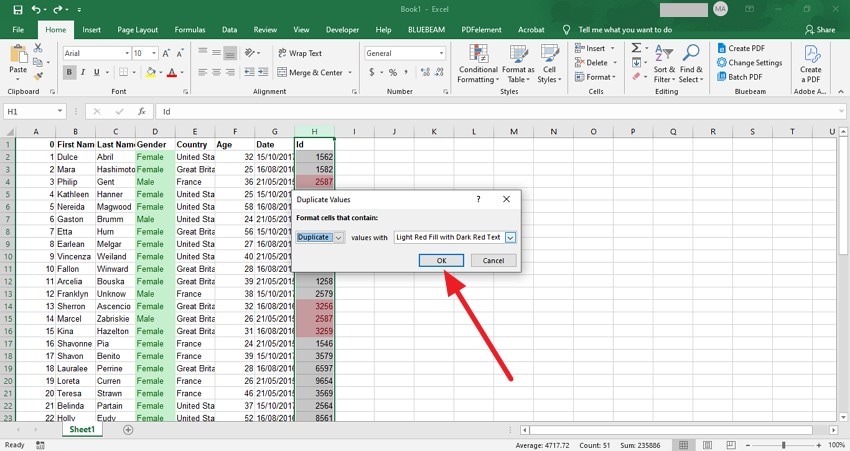Align text right in the cell
Screen dimensions: 850x451
(230, 72)
